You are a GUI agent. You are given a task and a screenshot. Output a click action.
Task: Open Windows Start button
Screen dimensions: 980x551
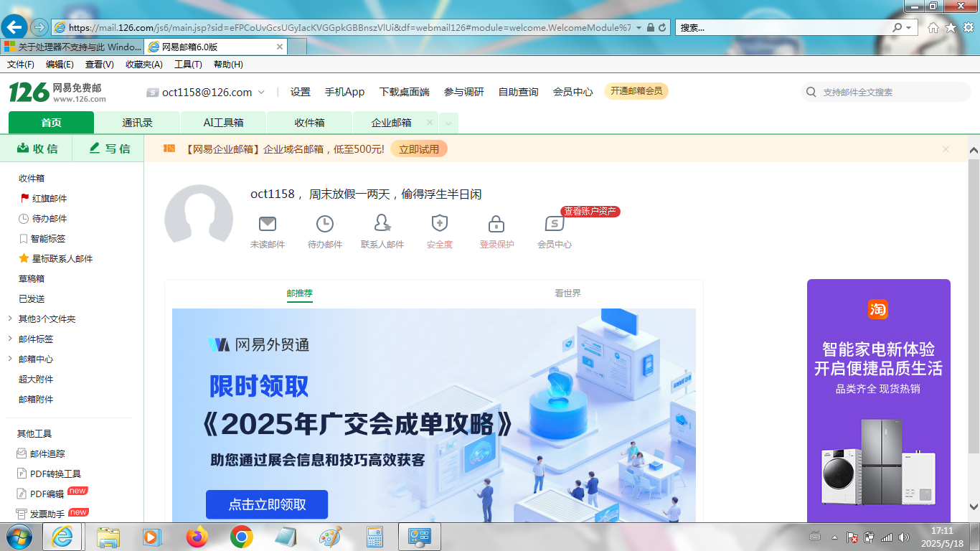[x=19, y=537]
